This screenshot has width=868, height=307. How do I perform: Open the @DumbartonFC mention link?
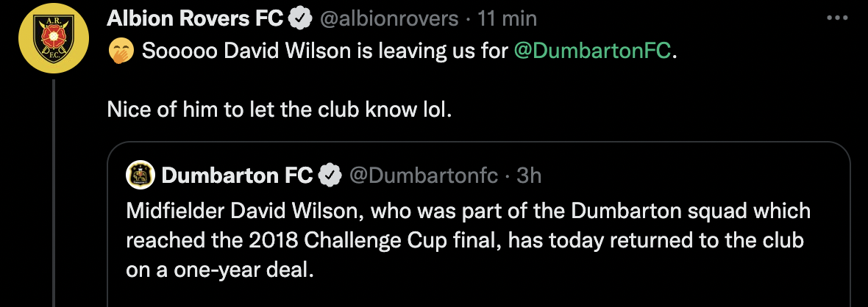(591, 52)
